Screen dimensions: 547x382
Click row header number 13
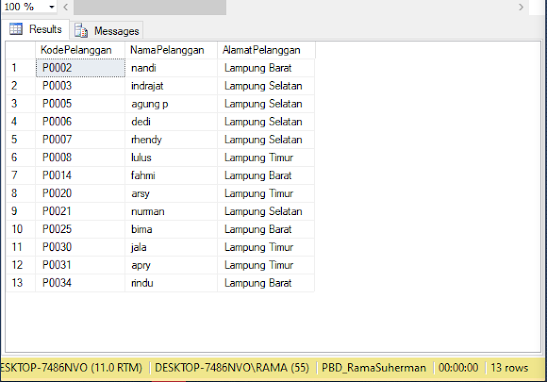point(21,283)
